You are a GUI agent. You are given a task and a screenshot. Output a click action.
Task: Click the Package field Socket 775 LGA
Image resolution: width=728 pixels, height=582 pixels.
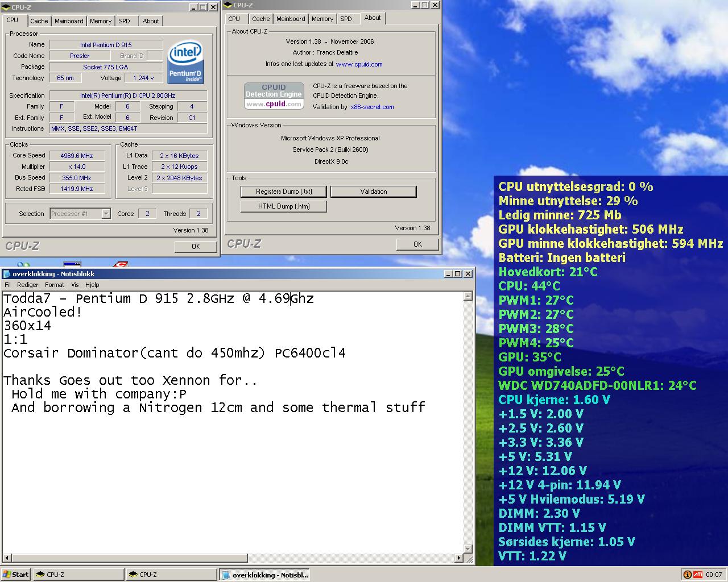[x=106, y=67]
